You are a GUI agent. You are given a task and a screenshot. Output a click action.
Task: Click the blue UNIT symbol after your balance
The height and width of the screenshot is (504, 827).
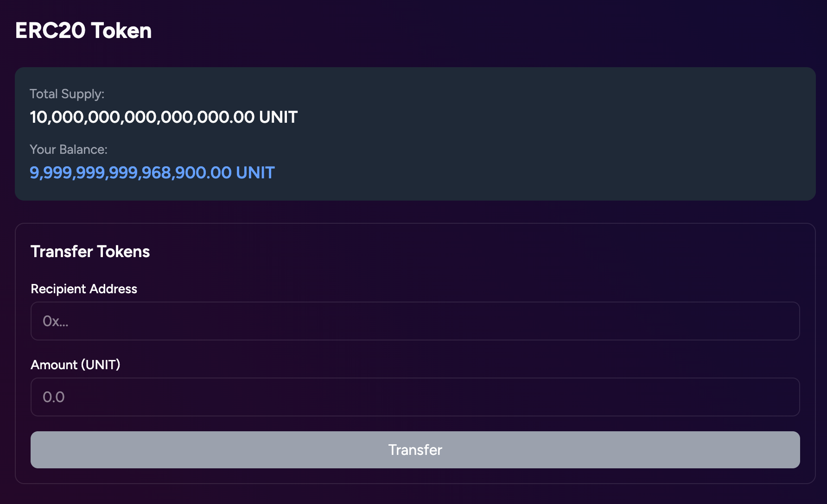pos(255,173)
